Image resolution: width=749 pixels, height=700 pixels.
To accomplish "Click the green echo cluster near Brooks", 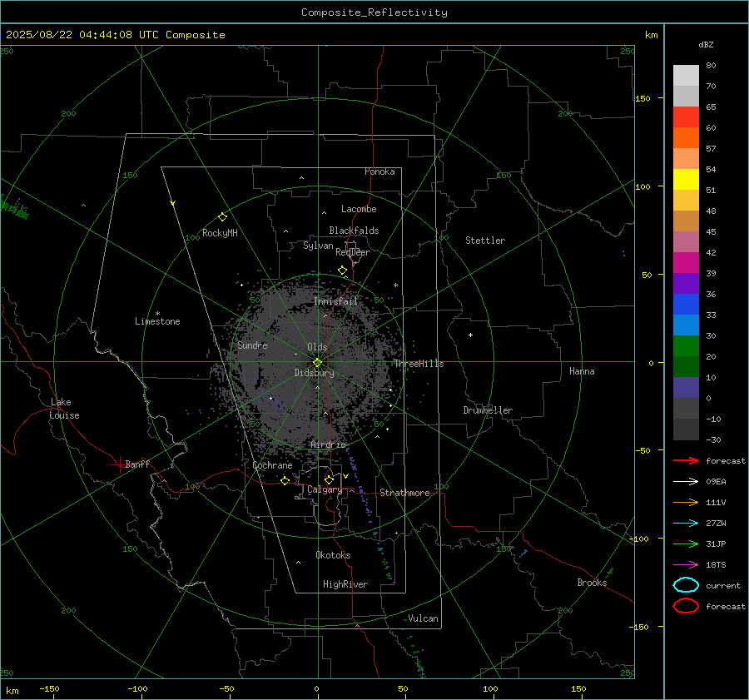I will pyautogui.click(x=610, y=572).
